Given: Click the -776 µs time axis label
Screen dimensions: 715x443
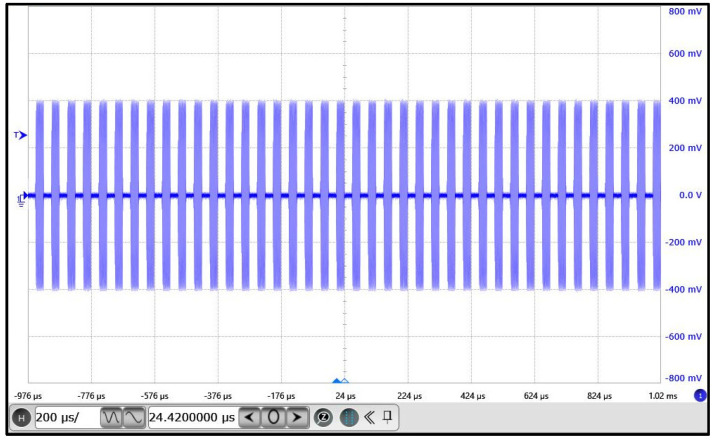Looking at the screenshot, I should pos(91,396).
